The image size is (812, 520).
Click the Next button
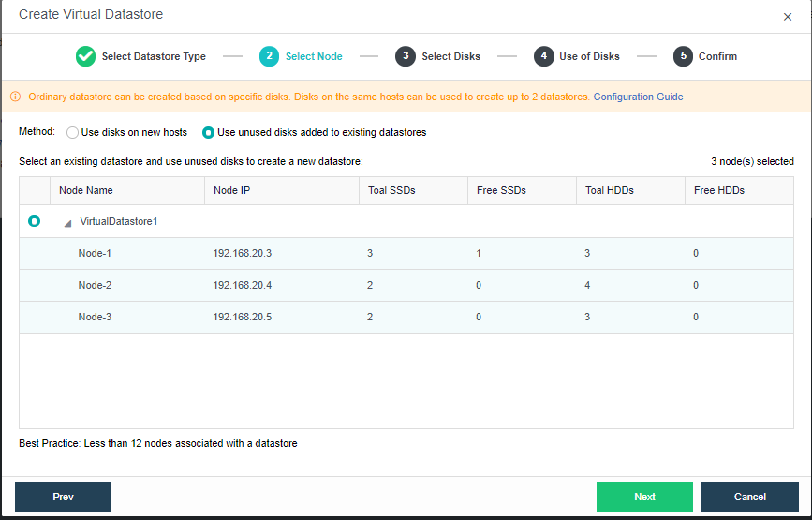click(x=644, y=497)
